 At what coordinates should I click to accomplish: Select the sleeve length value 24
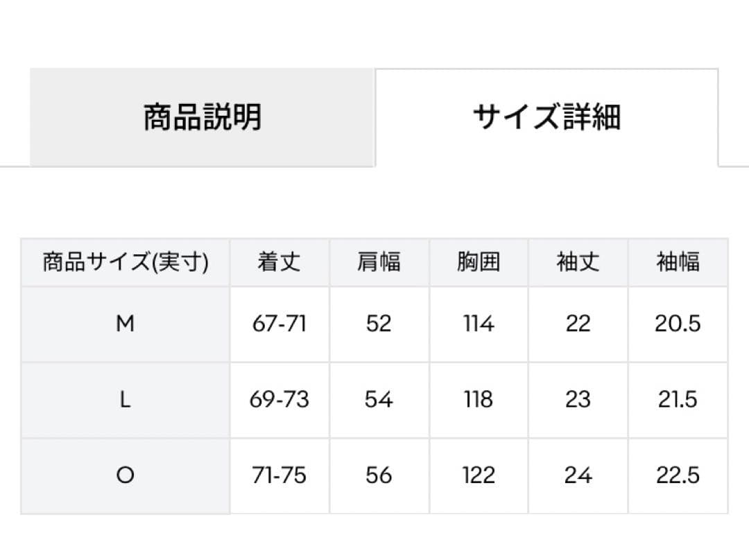pos(578,475)
